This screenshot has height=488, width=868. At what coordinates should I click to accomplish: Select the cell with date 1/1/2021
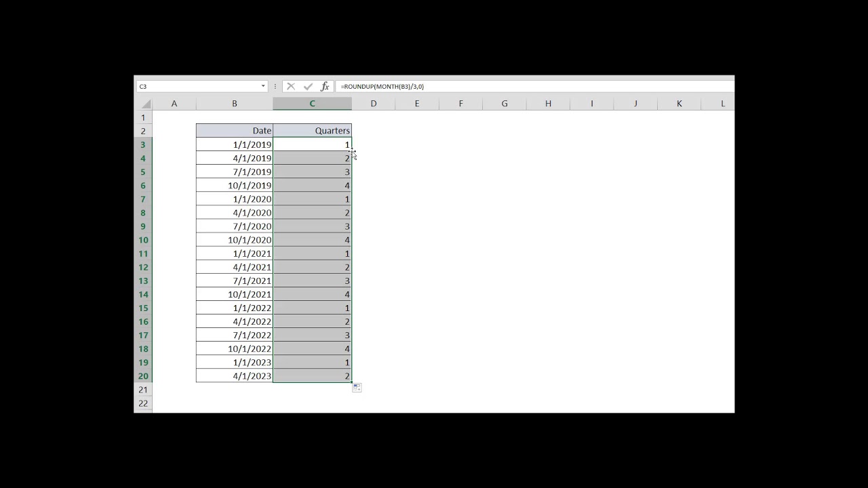coord(235,253)
